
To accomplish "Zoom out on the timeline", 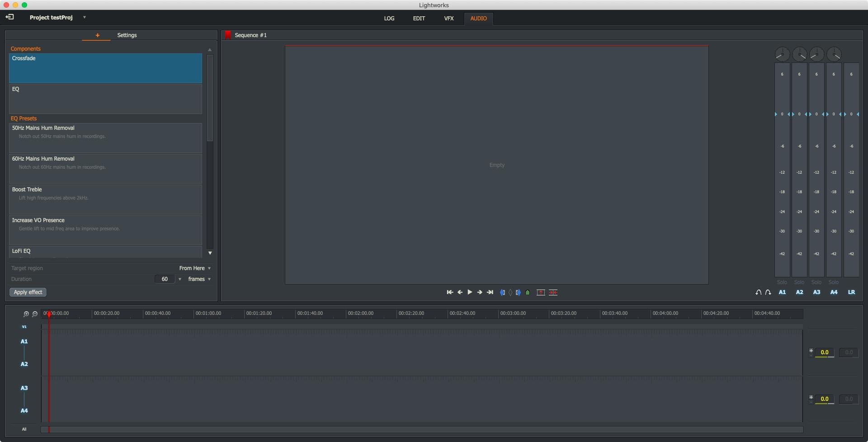I will pos(35,314).
